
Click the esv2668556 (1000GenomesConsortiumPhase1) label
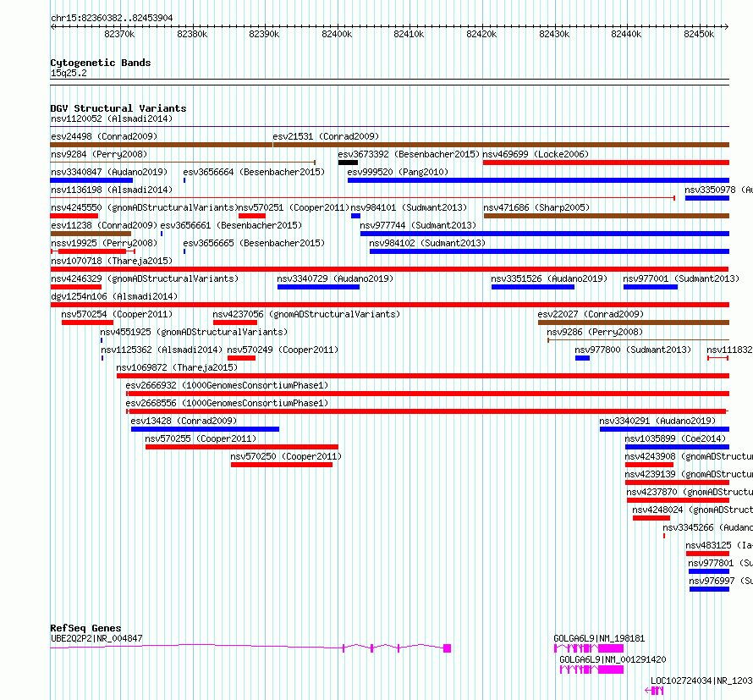pyautogui.click(x=227, y=403)
